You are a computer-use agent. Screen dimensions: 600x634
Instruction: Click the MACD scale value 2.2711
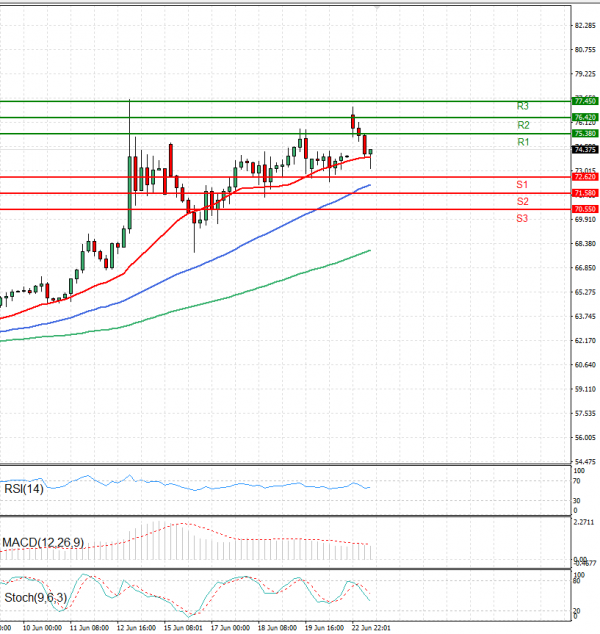(584, 522)
